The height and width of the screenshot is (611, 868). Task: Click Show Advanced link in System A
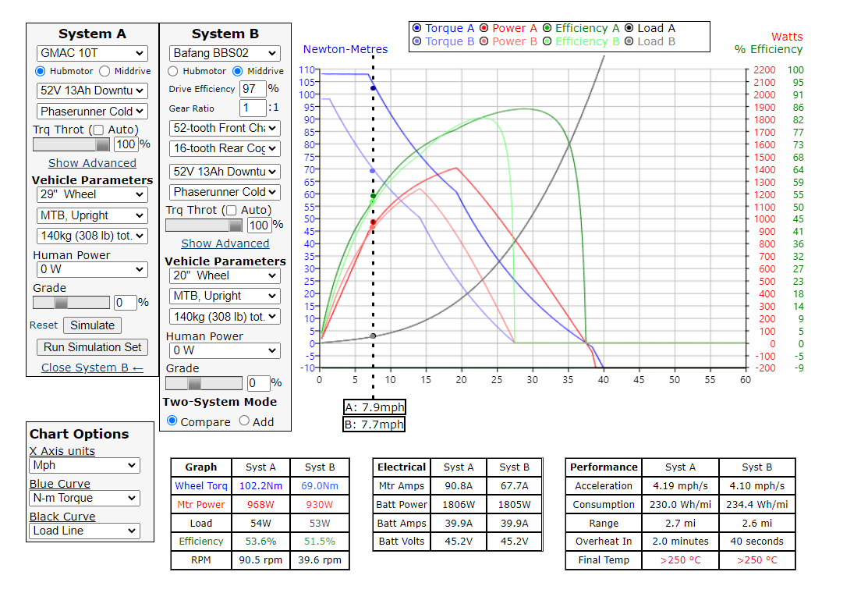(x=92, y=163)
